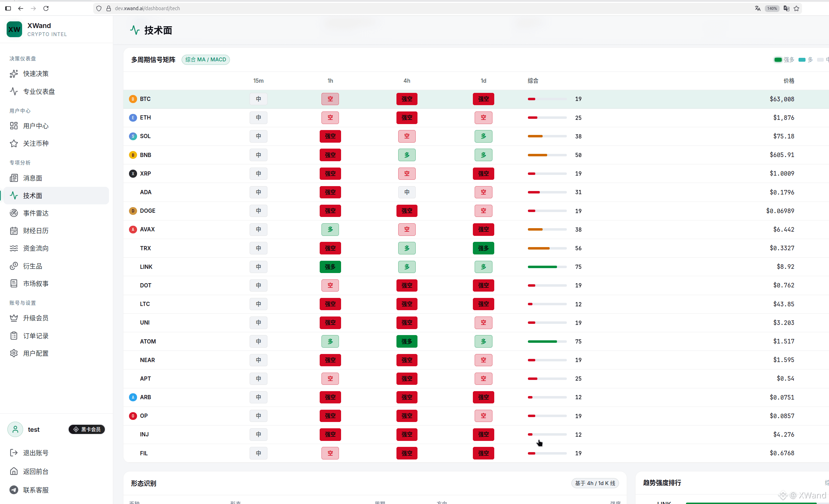Click the test user avatar icon
829x504 pixels.
coord(15,429)
